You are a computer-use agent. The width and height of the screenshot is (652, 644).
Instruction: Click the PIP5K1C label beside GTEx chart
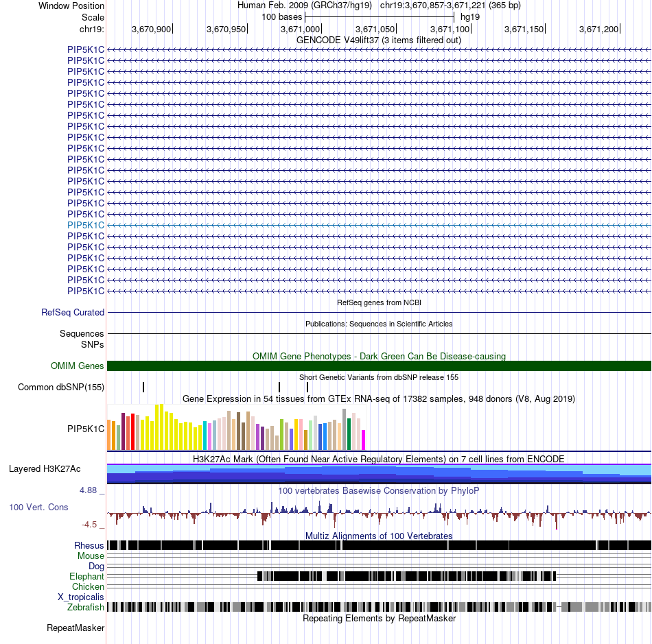pos(86,429)
